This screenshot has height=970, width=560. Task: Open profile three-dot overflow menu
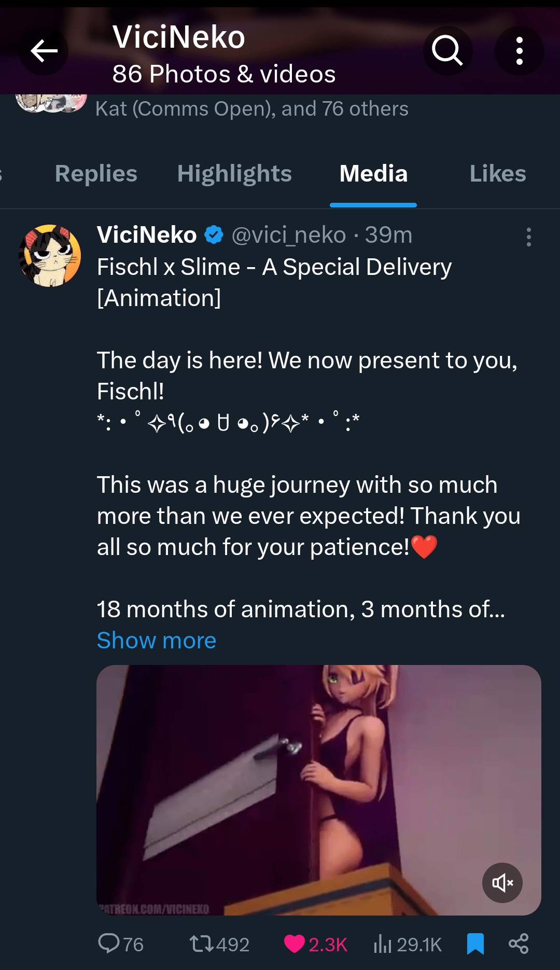pyautogui.click(x=519, y=51)
